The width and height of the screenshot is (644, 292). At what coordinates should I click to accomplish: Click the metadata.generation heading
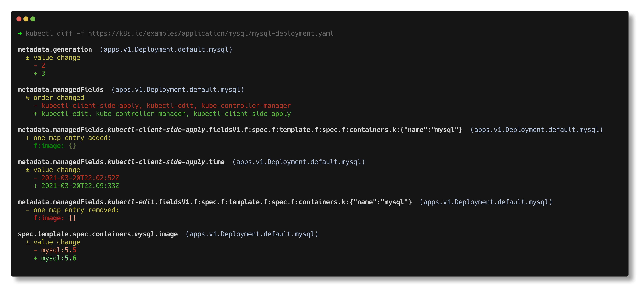(x=55, y=49)
